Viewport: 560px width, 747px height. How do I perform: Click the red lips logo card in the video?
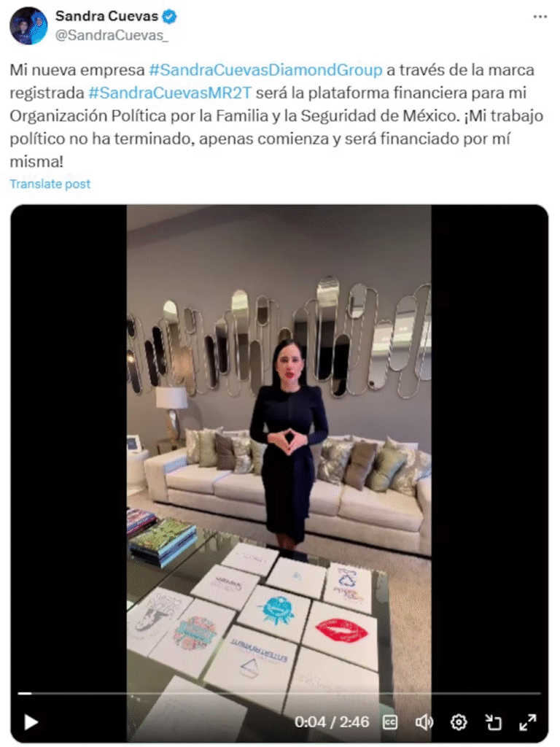tap(341, 631)
